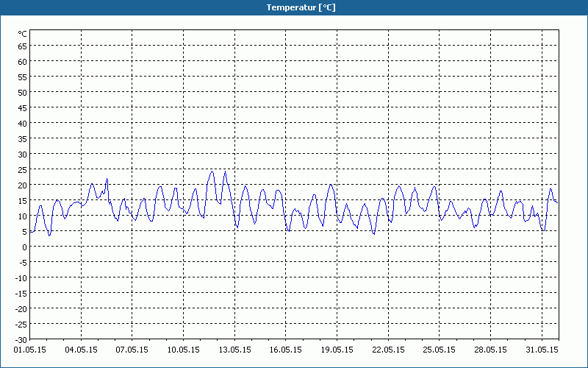Click the 60 axis value
The image size is (588, 368).
[23, 62]
